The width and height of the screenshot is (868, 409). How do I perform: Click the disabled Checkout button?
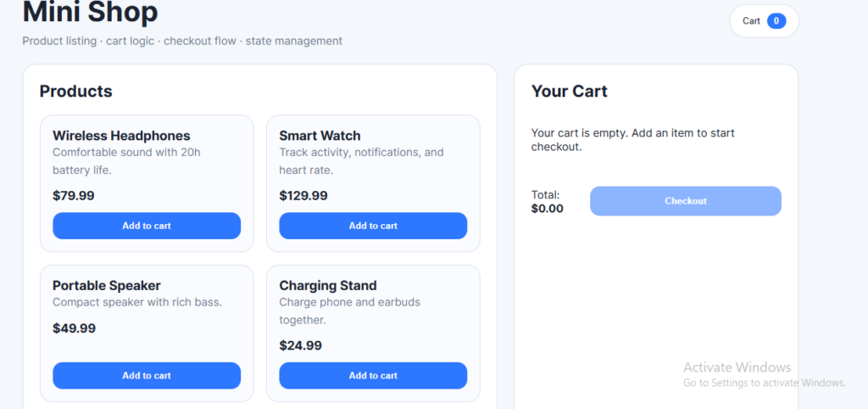(685, 200)
